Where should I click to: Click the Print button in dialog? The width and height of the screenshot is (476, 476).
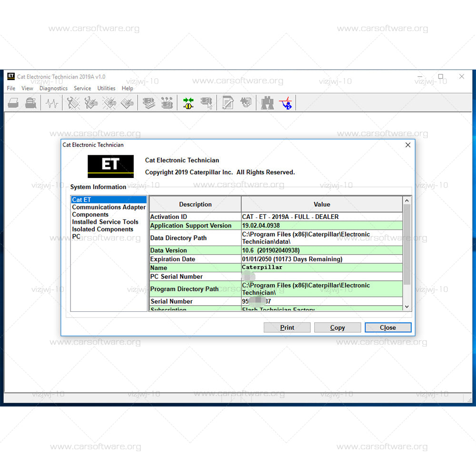pos(287,327)
